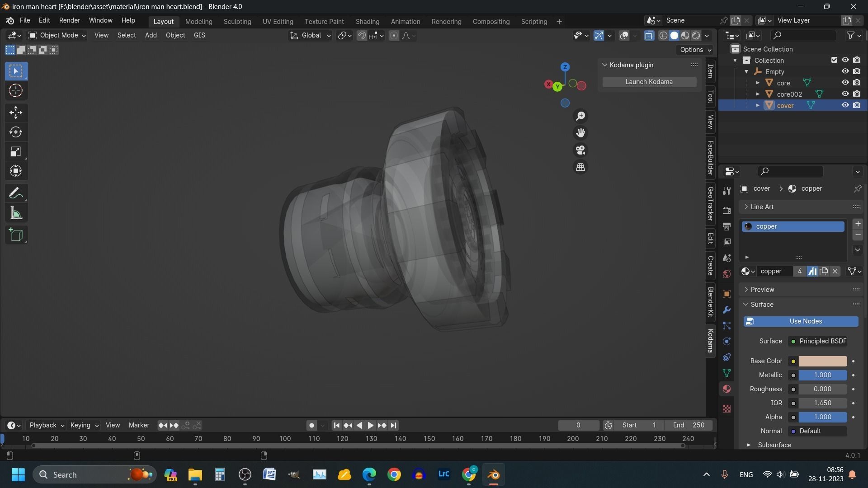Toggle proportional editing

click(394, 36)
